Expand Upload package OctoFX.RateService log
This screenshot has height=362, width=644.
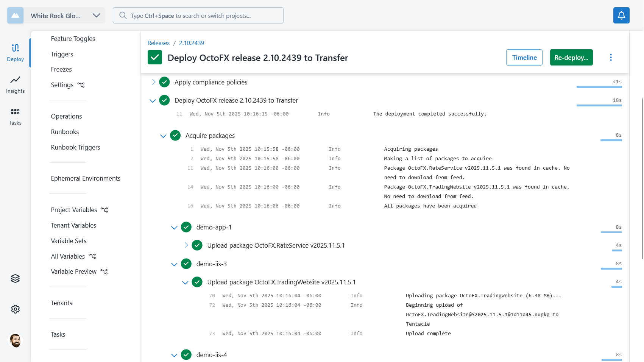186,245
